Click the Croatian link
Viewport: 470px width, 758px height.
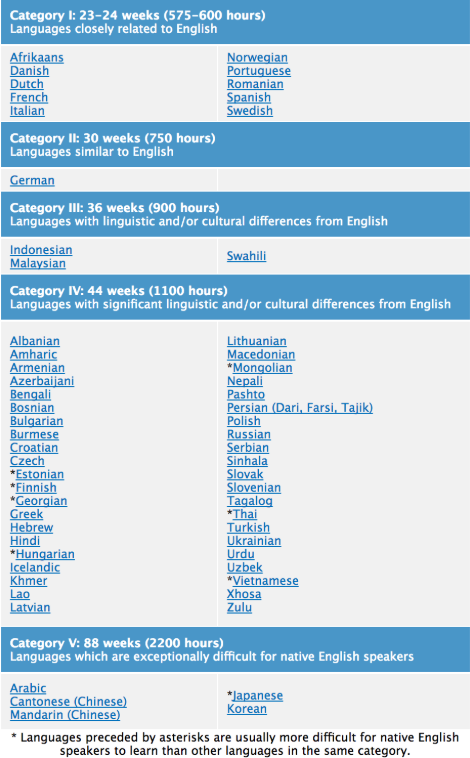coord(34,448)
